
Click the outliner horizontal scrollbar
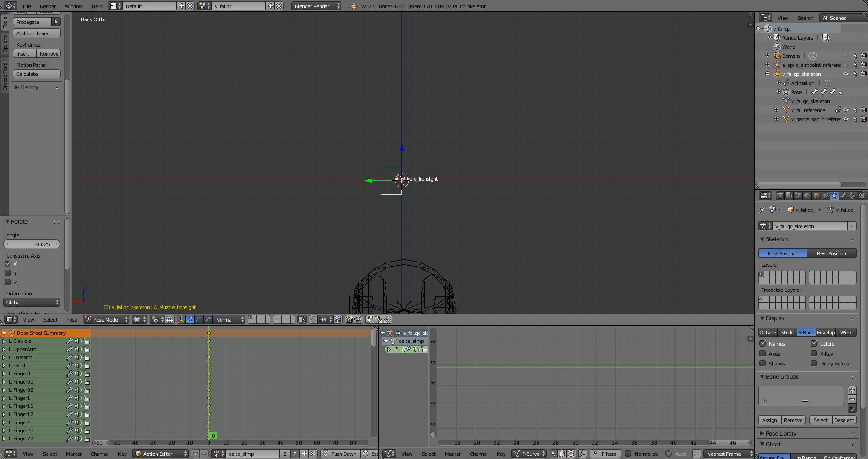799,184
